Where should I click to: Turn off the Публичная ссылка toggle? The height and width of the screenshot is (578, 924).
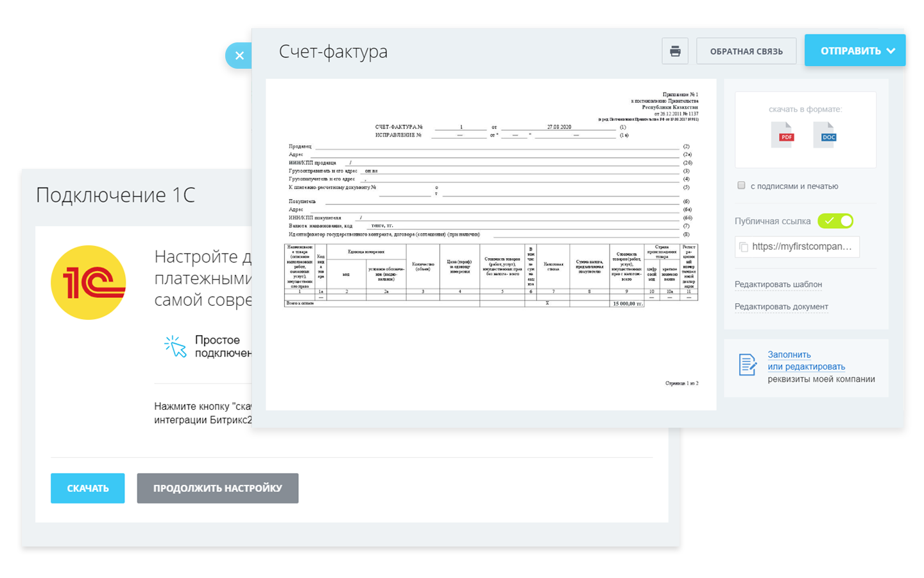[835, 221]
